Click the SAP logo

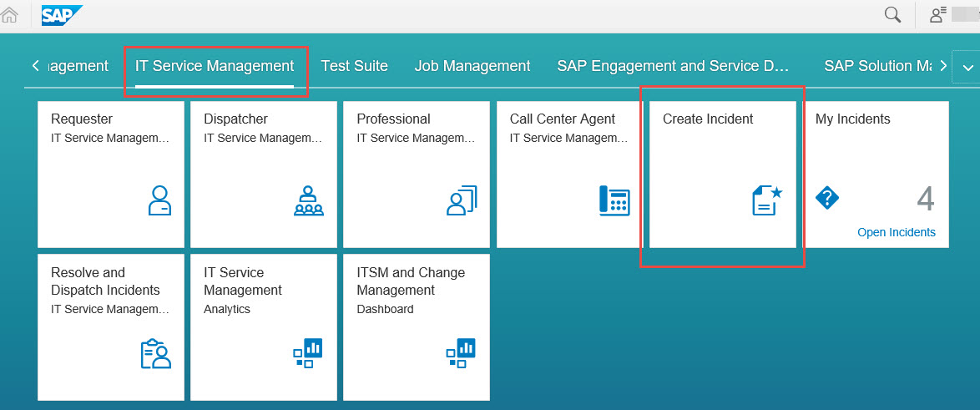coord(62,15)
